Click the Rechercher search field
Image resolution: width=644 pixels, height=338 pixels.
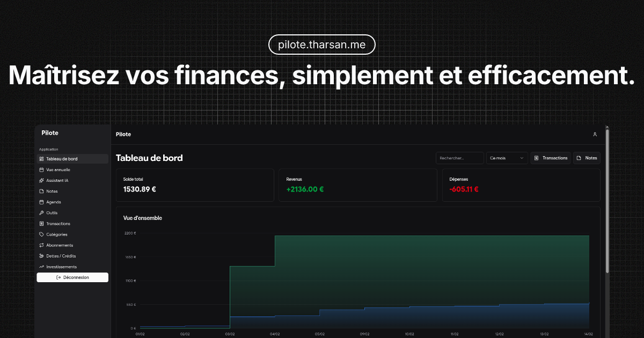point(459,158)
